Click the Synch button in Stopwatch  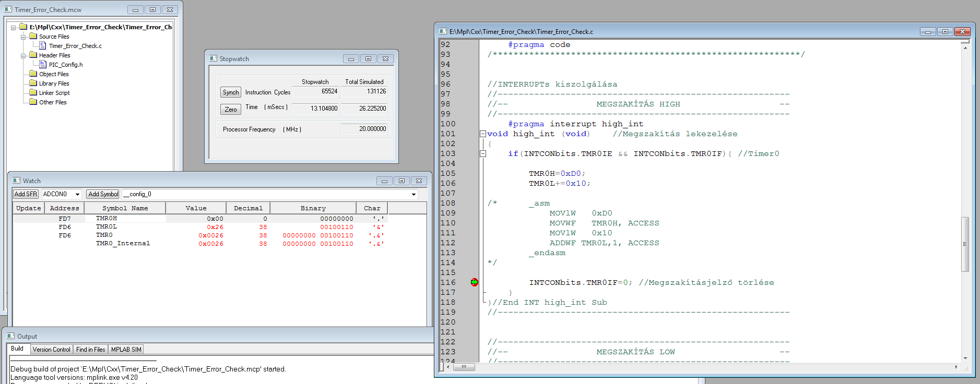(231, 92)
